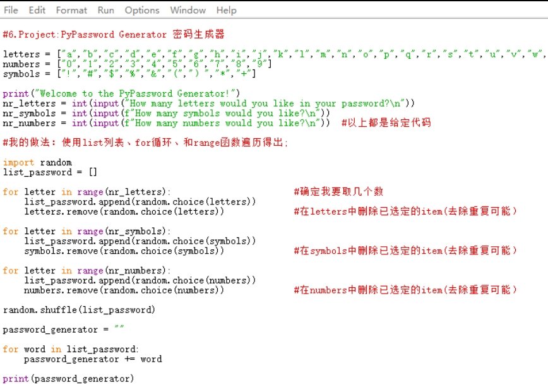Open the Help menu
The height and width of the screenshot is (392, 548).
[x=227, y=10]
